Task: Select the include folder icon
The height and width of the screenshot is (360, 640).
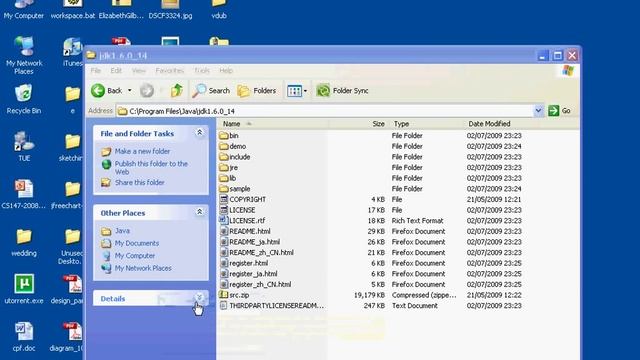Action: (x=223, y=157)
